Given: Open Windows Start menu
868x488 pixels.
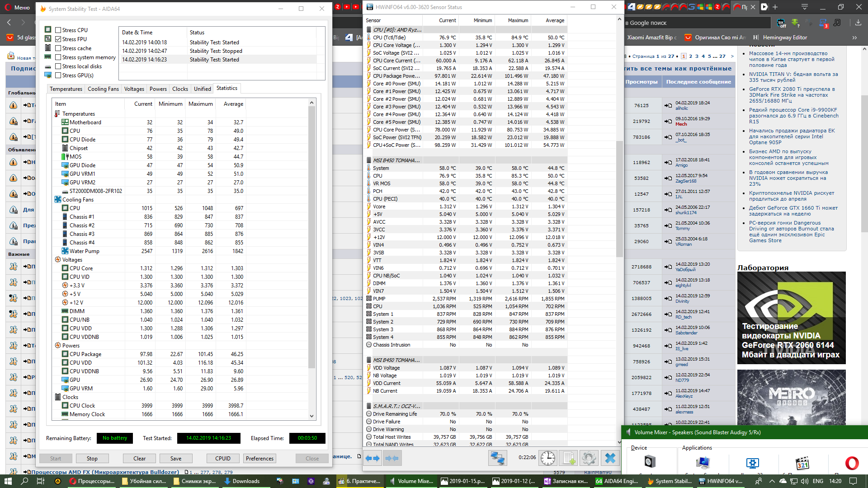Looking at the screenshot, I should 8,481.
